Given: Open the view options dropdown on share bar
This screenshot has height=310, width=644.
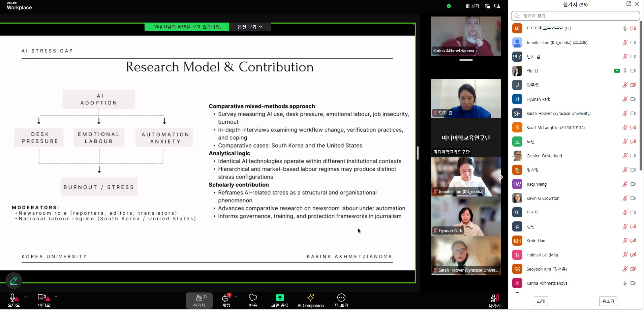Looking at the screenshot, I should pyautogui.click(x=250, y=27).
